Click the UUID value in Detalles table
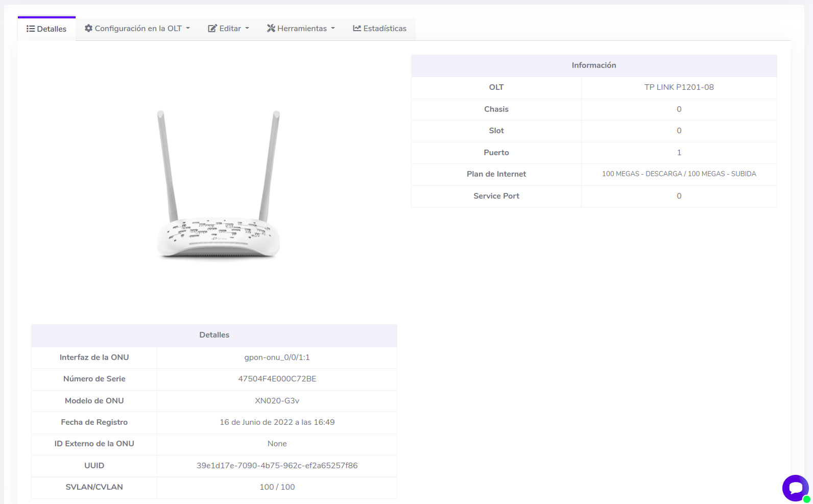813x504 pixels. 277,466
